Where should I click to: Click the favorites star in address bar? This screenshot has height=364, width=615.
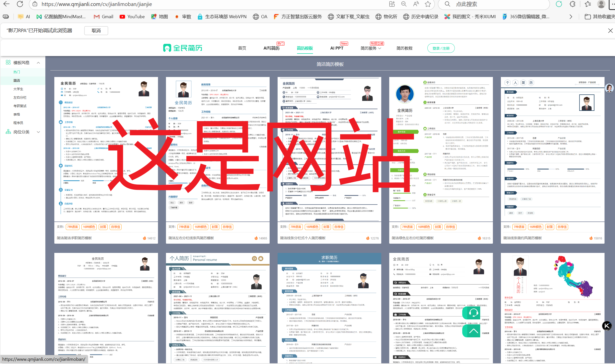(428, 4)
